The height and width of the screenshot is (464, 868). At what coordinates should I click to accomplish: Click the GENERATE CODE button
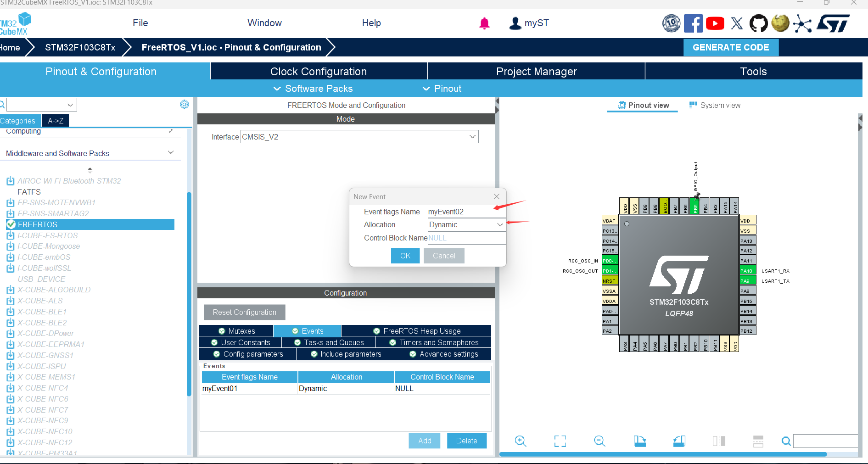[x=731, y=47]
